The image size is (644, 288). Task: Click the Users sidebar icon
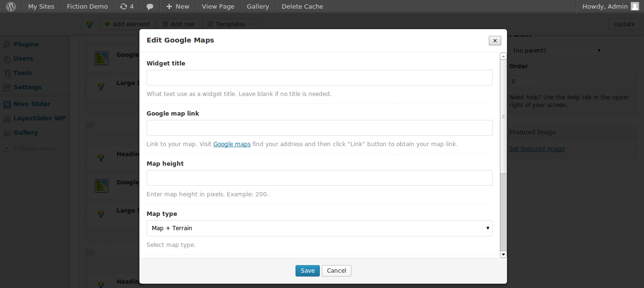click(7, 59)
